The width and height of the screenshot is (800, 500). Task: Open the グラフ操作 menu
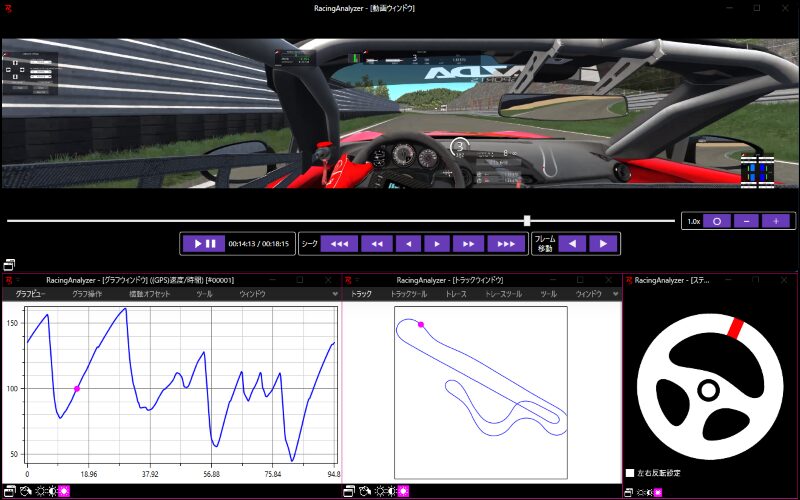point(87,295)
